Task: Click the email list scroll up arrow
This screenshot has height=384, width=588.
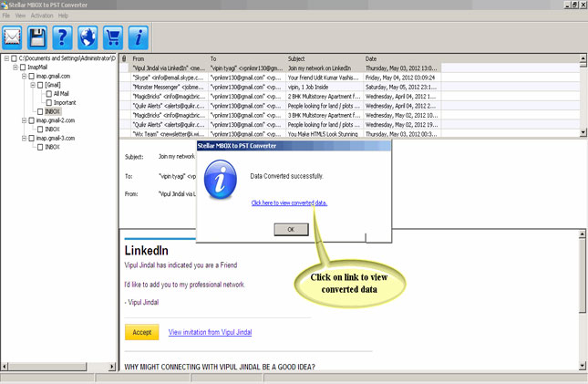Action: (x=583, y=58)
